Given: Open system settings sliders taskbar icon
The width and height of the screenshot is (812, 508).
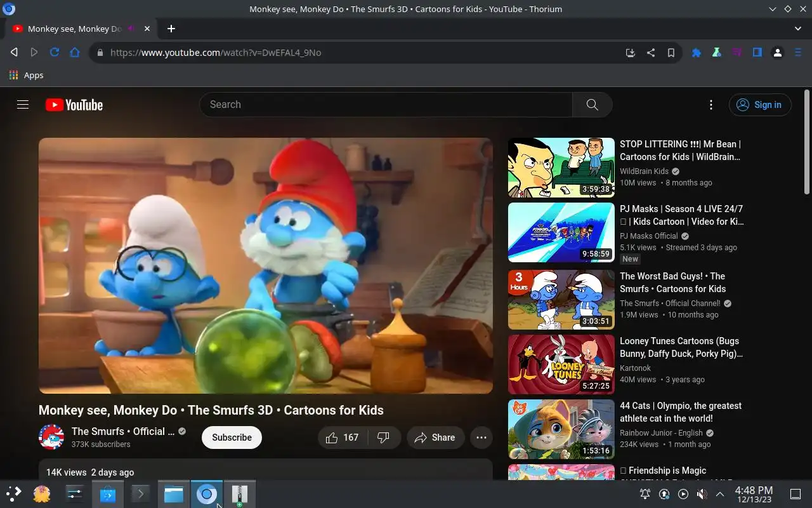Looking at the screenshot, I should coord(75,494).
